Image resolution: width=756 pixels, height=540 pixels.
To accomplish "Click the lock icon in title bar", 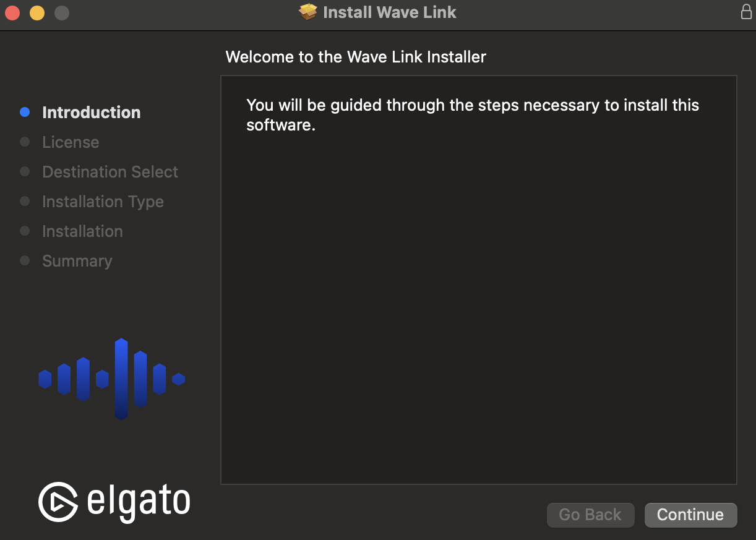I will (746, 12).
